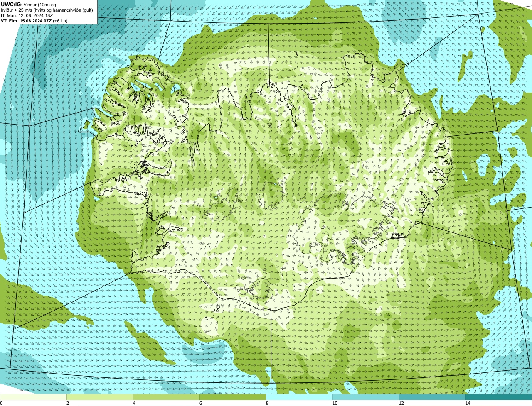
Task: Click the legend scale label '4'
Action: click(133, 403)
